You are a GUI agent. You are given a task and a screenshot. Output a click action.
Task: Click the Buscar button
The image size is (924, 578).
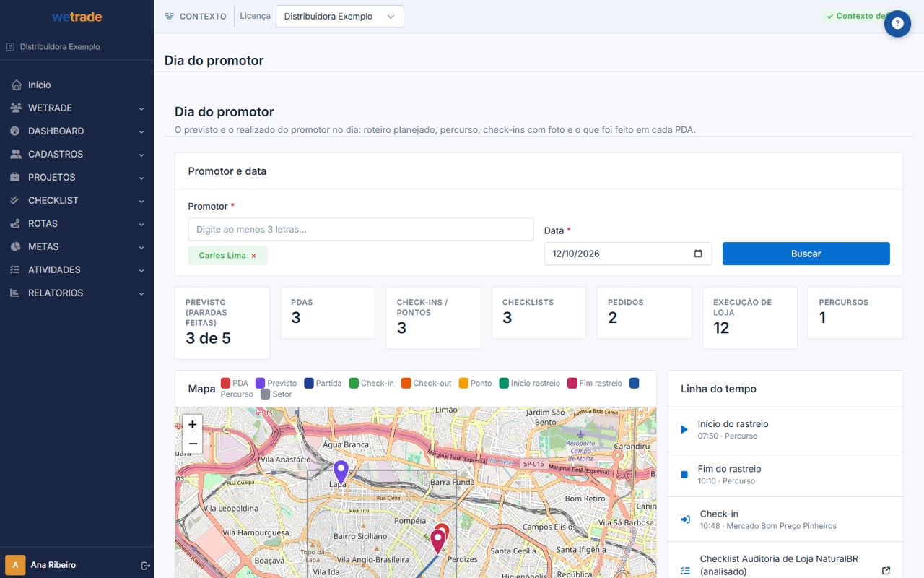806,254
